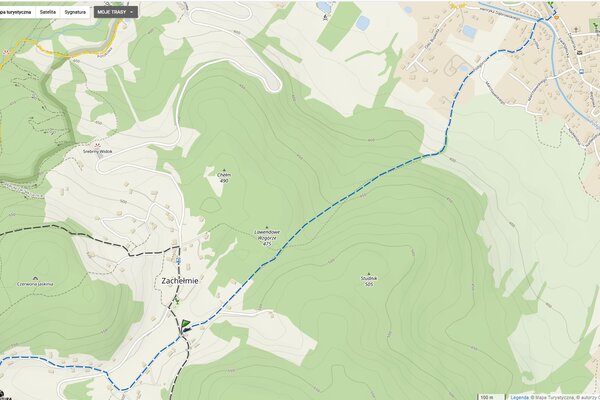The image size is (600, 400).
Task: Click the Czerwona Jaskinia cave icon
Action: pos(35,278)
